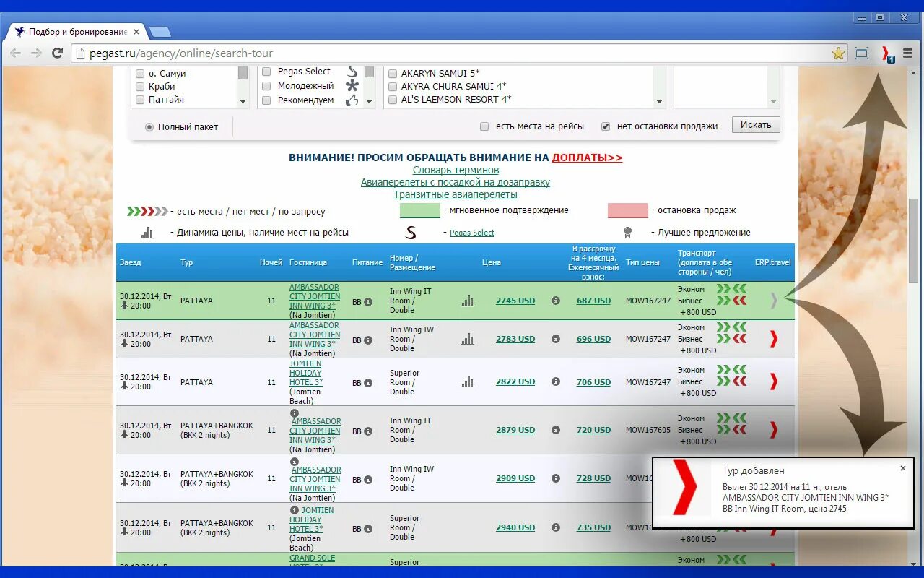Show BB meal info in 2879 USD row

(367, 431)
